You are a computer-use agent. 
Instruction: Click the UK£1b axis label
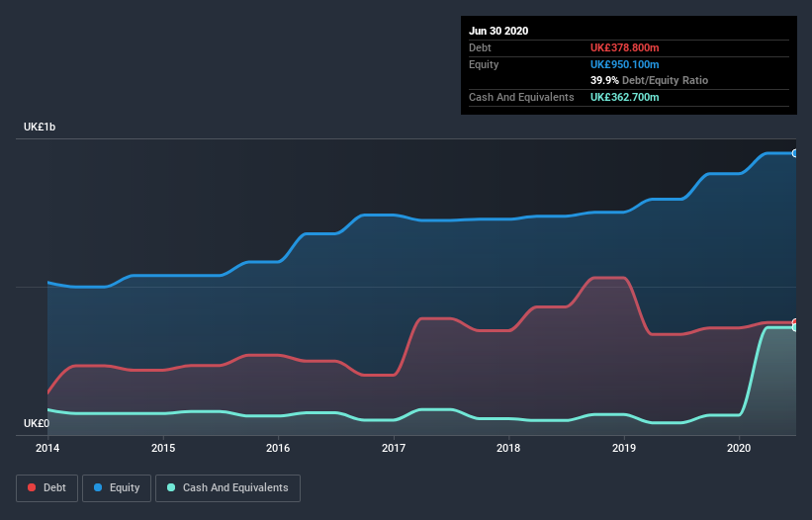[40, 127]
